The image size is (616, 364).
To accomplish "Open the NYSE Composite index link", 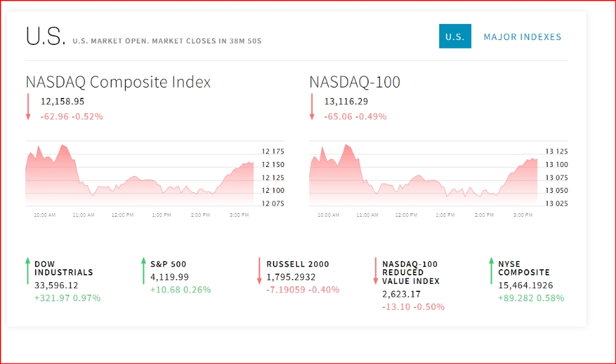I will point(524,268).
